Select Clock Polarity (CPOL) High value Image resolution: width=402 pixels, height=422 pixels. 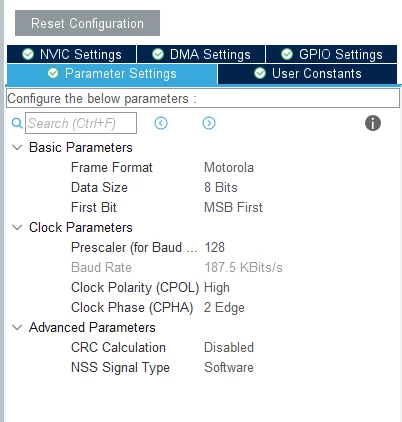coord(217,287)
